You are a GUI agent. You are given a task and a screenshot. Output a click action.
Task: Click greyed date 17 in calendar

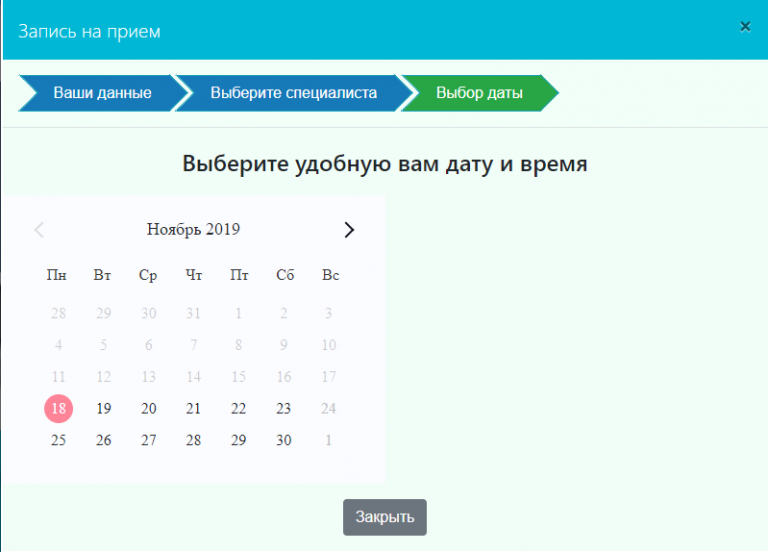coord(329,377)
